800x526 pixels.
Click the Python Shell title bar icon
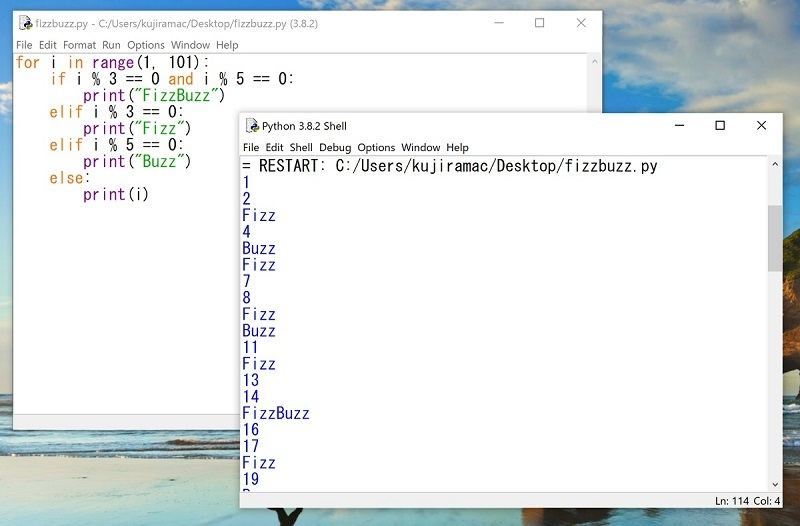(x=251, y=126)
